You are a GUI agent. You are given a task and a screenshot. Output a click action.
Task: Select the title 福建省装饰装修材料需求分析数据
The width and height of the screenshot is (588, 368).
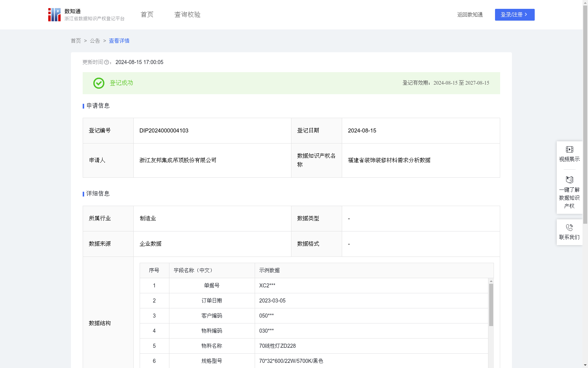[x=389, y=160]
